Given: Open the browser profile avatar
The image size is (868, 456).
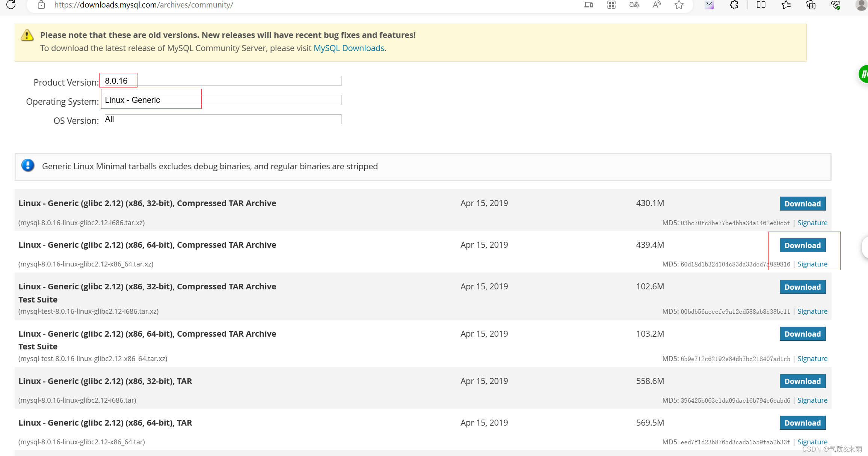Looking at the screenshot, I should coord(861,5).
